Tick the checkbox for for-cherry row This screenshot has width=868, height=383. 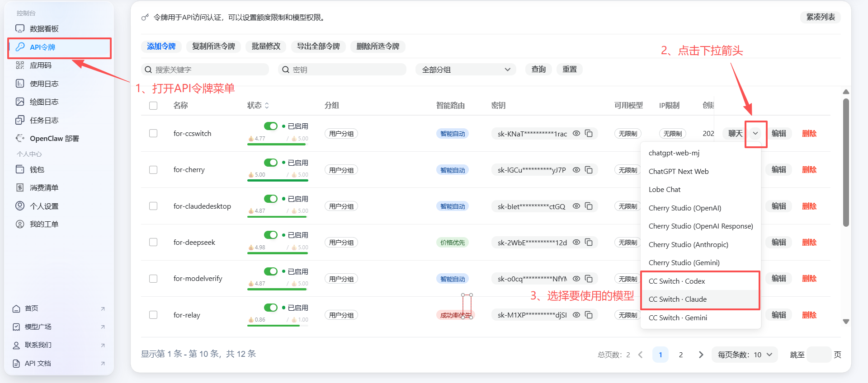click(x=153, y=170)
